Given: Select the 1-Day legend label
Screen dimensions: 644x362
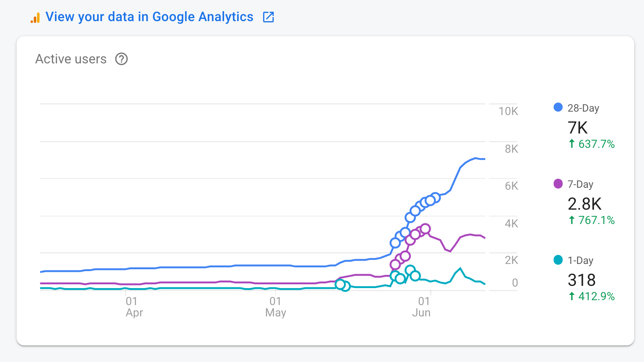Looking at the screenshot, I should 580,261.
